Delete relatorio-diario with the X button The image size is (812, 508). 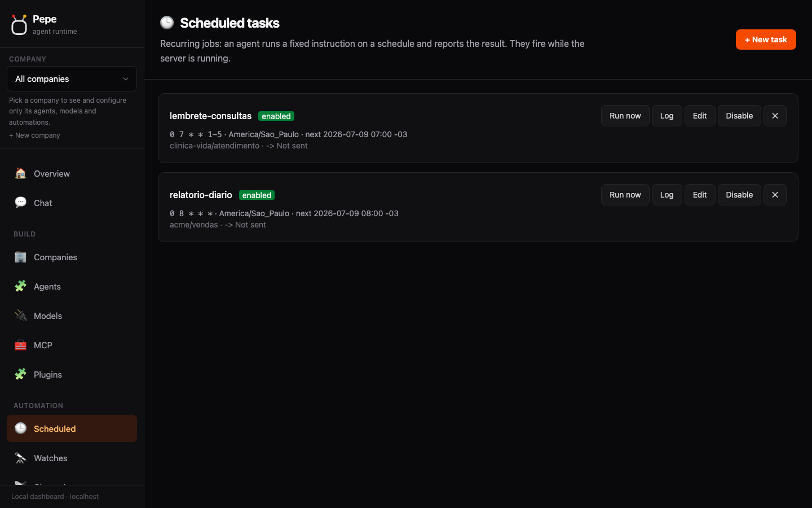tap(775, 195)
